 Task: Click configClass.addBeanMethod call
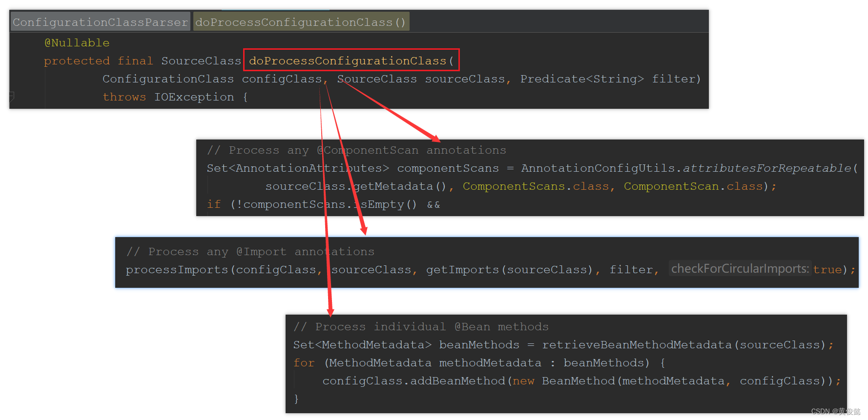(413, 381)
